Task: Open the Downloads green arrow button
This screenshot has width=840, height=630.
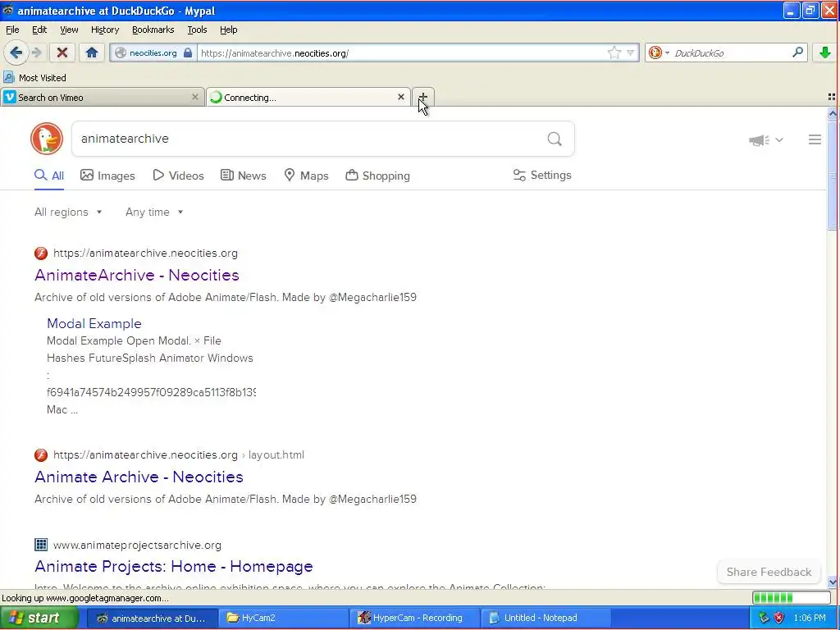Action: pyautogui.click(x=825, y=52)
